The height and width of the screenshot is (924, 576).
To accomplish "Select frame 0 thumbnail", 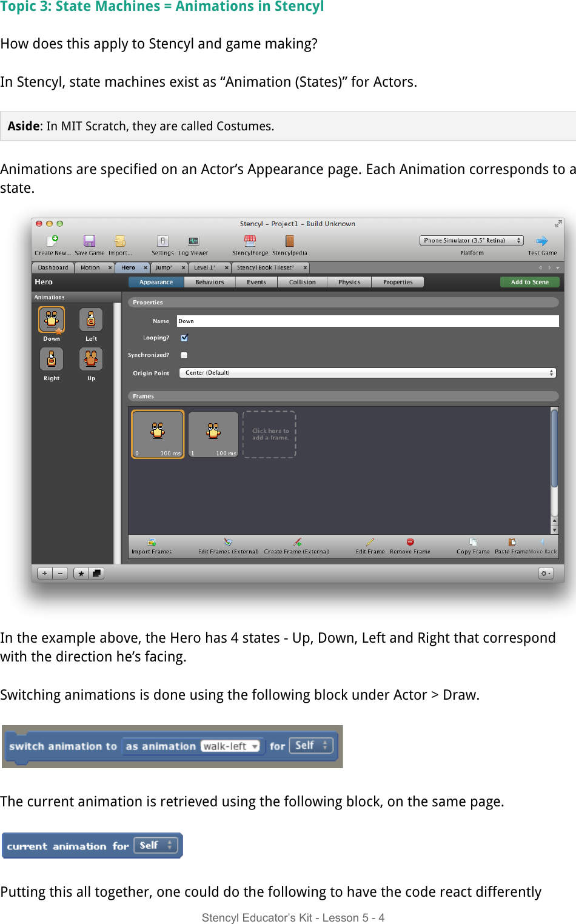I will (x=158, y=434).
